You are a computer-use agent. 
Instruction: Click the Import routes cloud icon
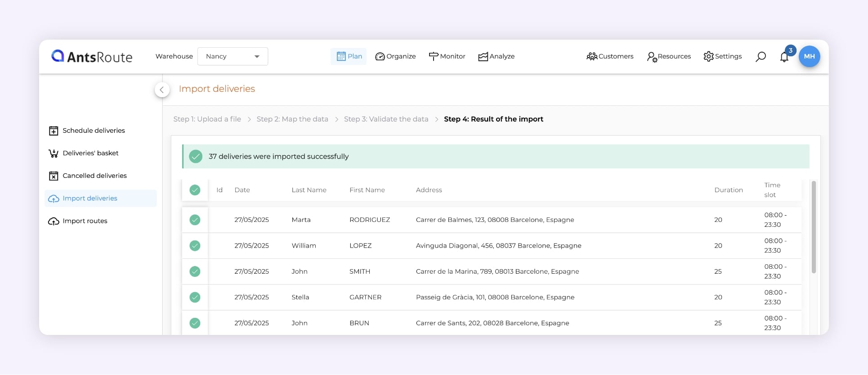tap(54, 221)
